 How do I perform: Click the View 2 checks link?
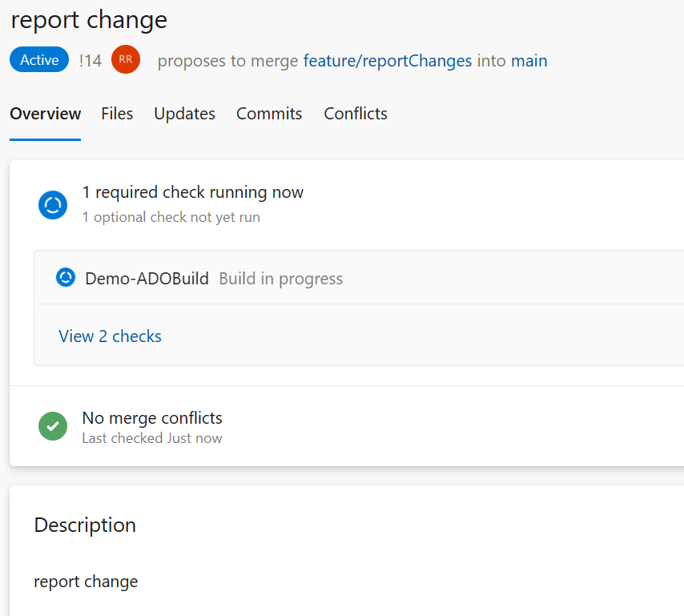pyautogui.click(x=110, y=336)
